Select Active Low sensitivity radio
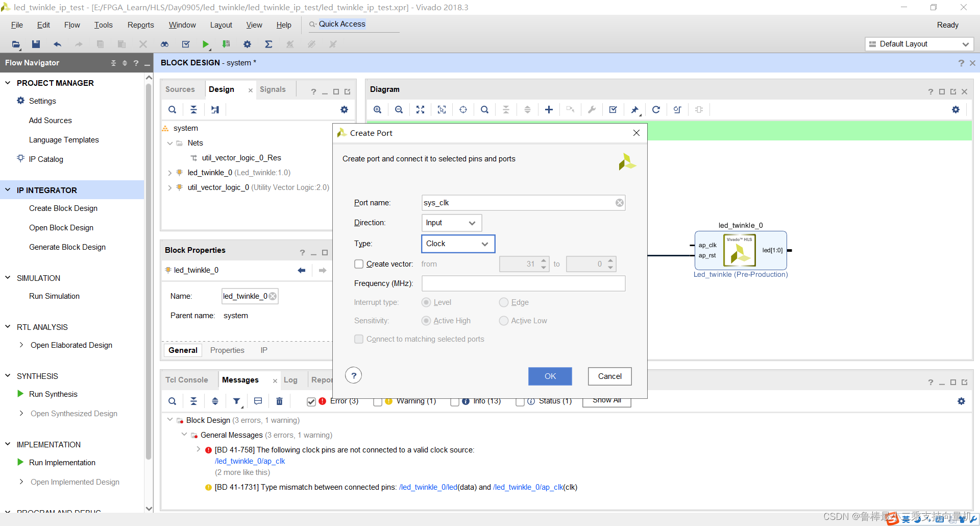980x526 pixels. click(504, 321)
